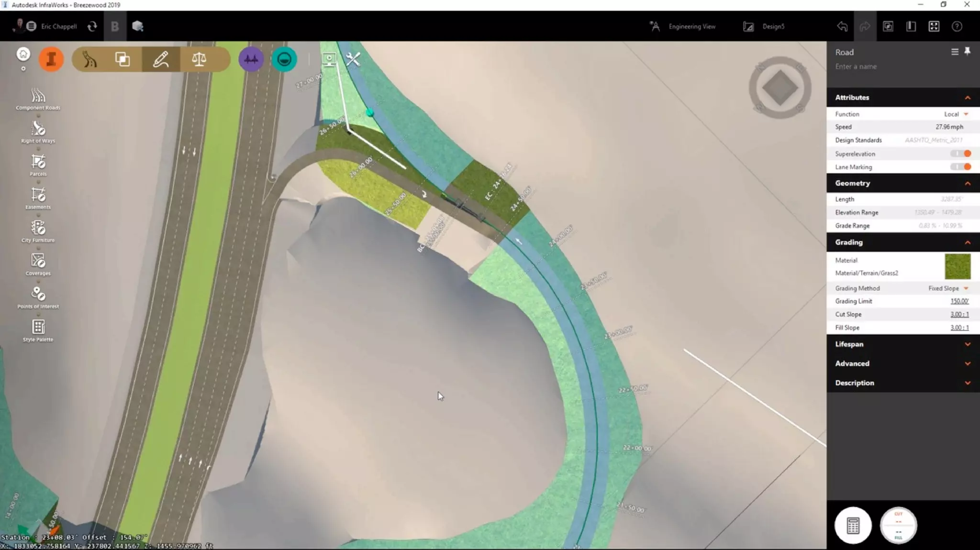Open the Style Palette
The image size is (980, 550).
[x=38, y=330]
